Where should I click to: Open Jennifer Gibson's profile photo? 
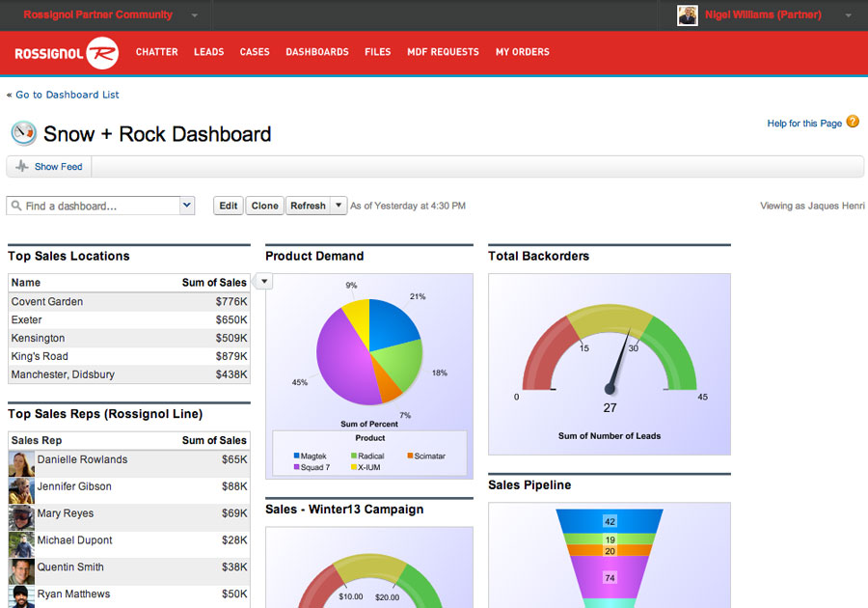(x=21, y=490)
